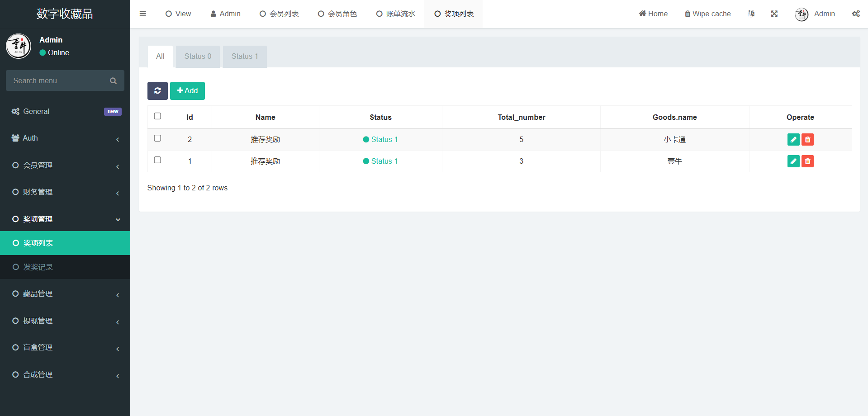Toggle sidebar with the hamburger menu icon

coord(143,14)
